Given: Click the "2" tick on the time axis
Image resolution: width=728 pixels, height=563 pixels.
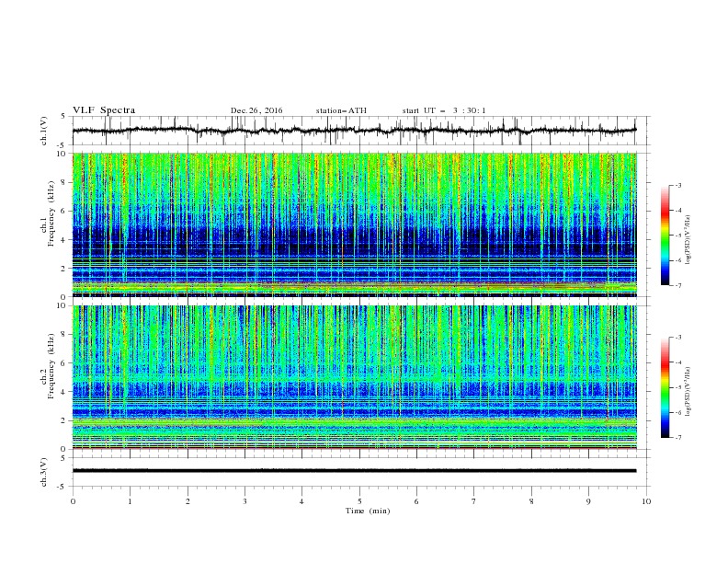Looking at the screenshot, I should pos(188,501).
